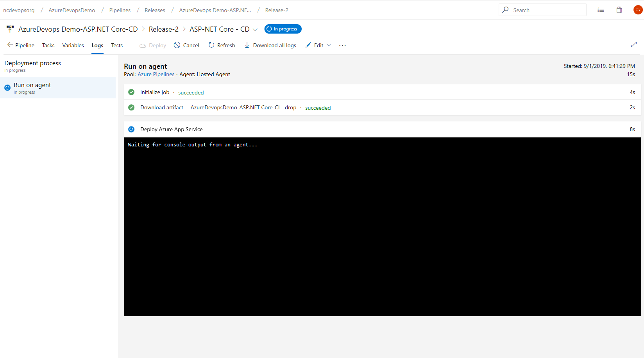The width and height of the screenshot is (644, 358).
Task: Switch to the Tests tab
Action: (x=117, y=45)
